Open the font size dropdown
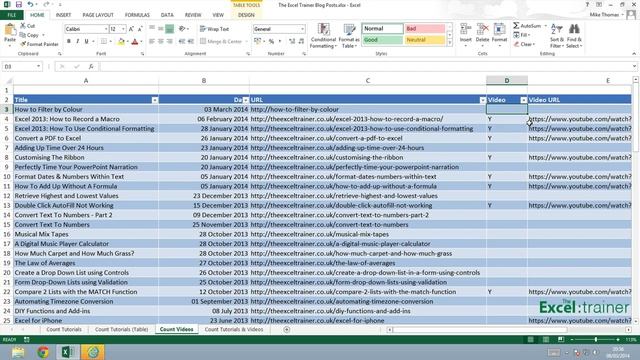The width and height of the screenshot is (640, 360). tap(123, 29)
